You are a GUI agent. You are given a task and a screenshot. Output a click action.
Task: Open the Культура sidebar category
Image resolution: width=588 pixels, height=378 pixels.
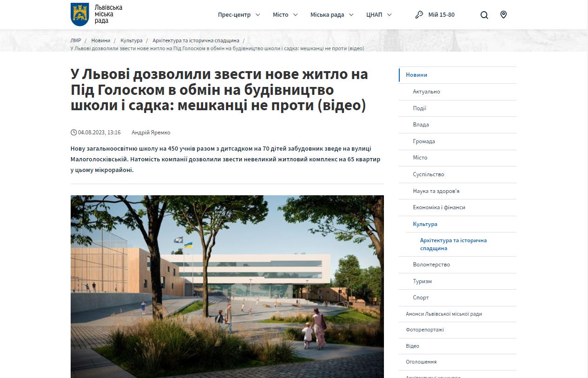click(425, 224)
